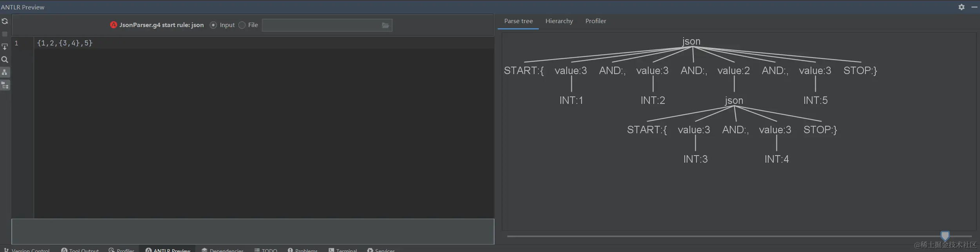Toggle the parse tree layout icon
Image resolution: width=980 pixels, height=252 pixels.
pos(5,72)
